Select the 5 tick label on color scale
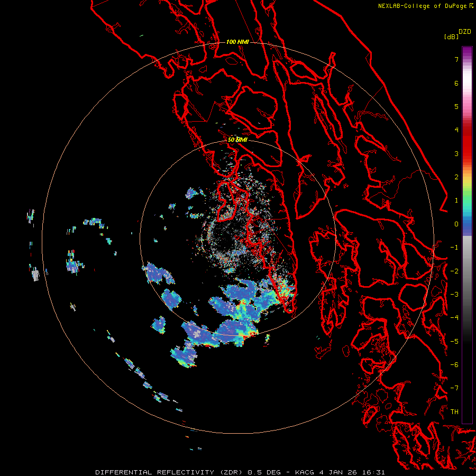 [x=456, y=106]
